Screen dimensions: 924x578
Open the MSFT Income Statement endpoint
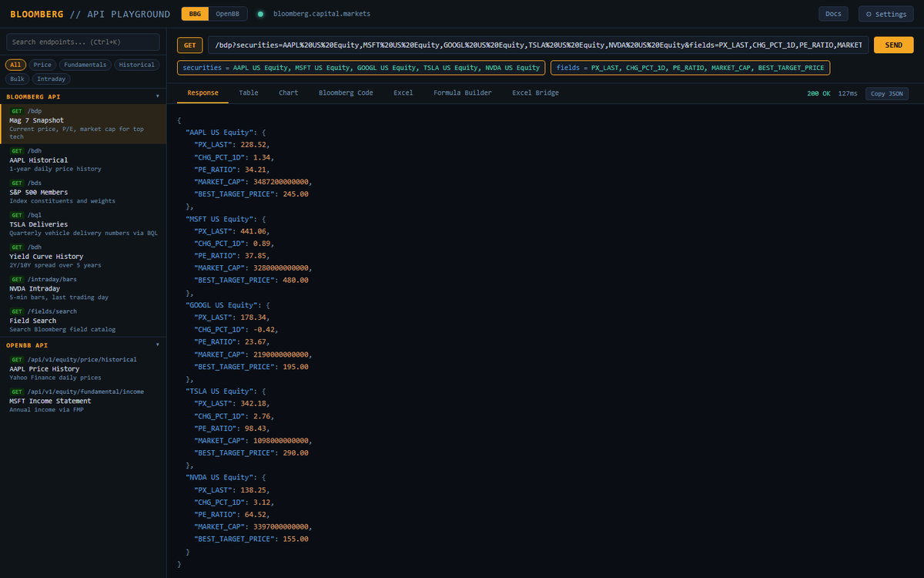pos(83,401)
